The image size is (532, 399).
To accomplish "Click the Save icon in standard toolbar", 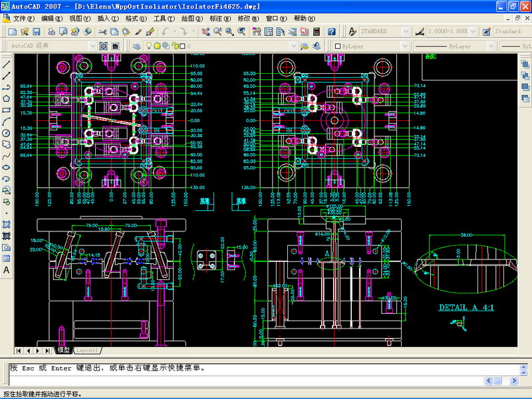I will pos(37,31).
